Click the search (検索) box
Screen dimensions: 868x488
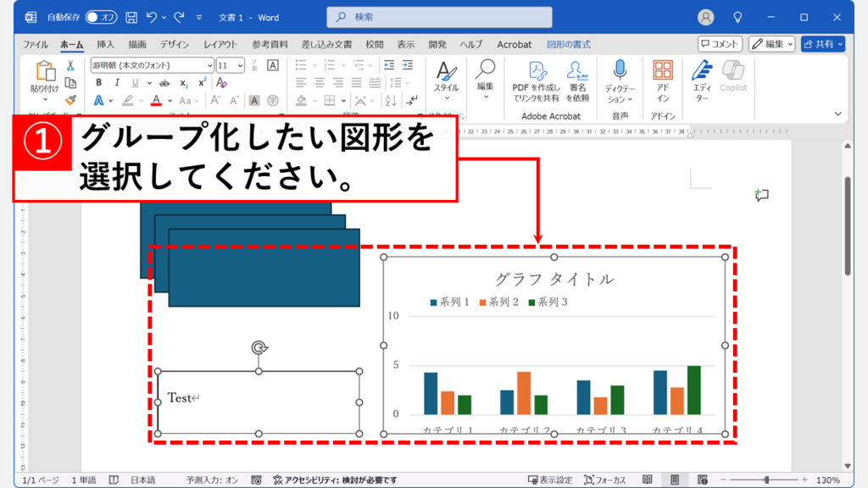[440, 17]
